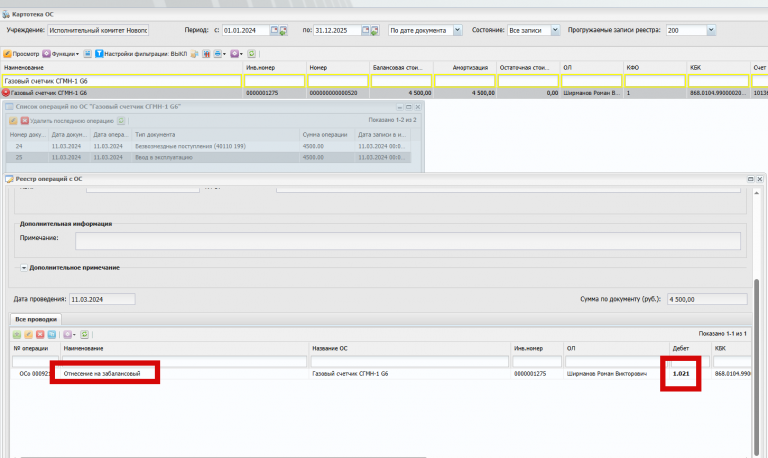Click the edit pencil icon in the Все проводки toolbar
The width and height of the screenshot is (768, 458).
28,334
